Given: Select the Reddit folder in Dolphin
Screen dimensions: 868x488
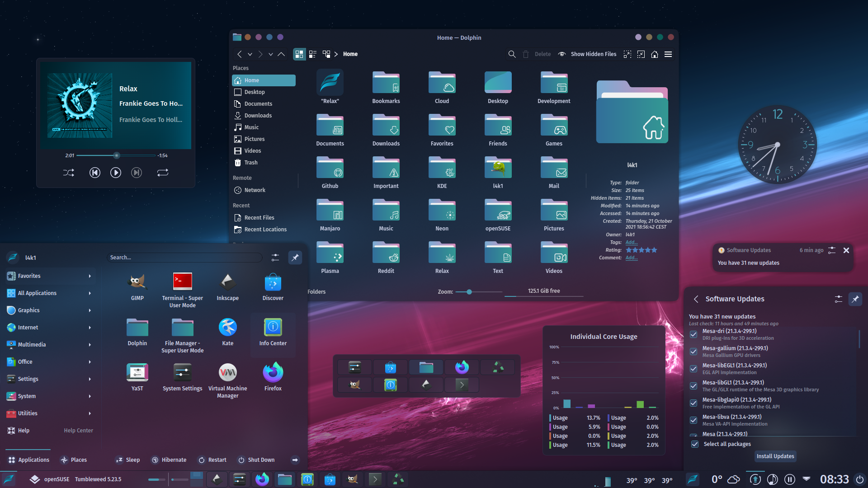Looking at the screenshot, I should (386, 258).
